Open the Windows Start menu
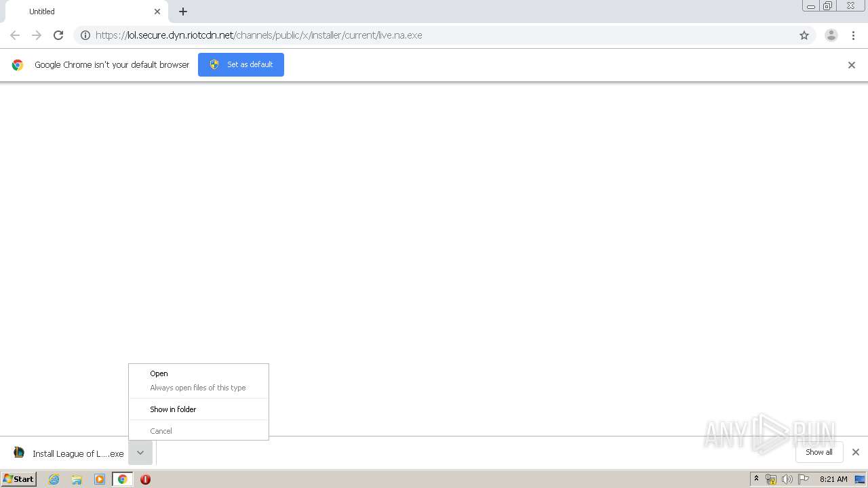 [19, 479]
